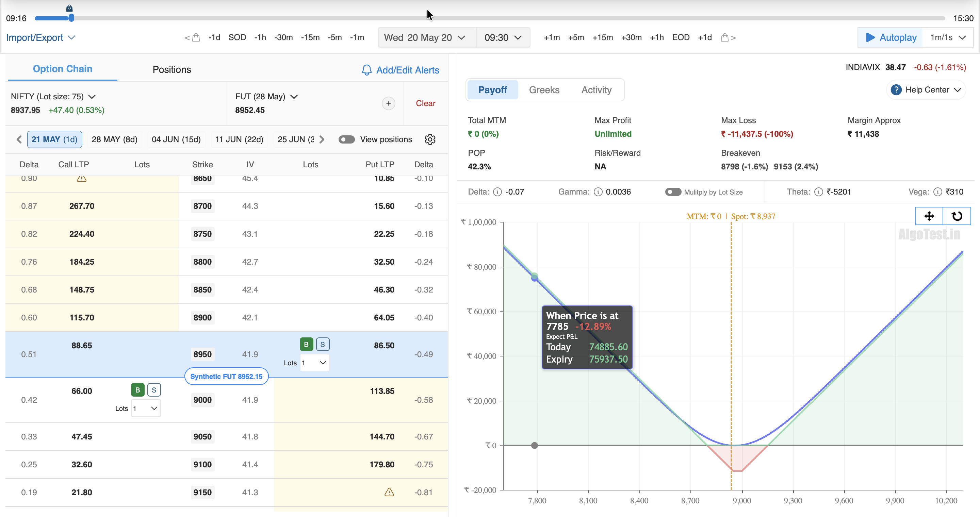This screenshot has width=980, height=517.
Task: Open the 09:30 time dropdown
Action: (503, 38)
